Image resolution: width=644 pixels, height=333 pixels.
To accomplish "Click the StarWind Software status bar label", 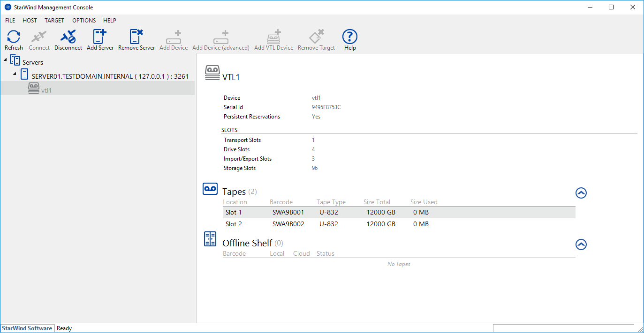I will [x=28, y=328].
